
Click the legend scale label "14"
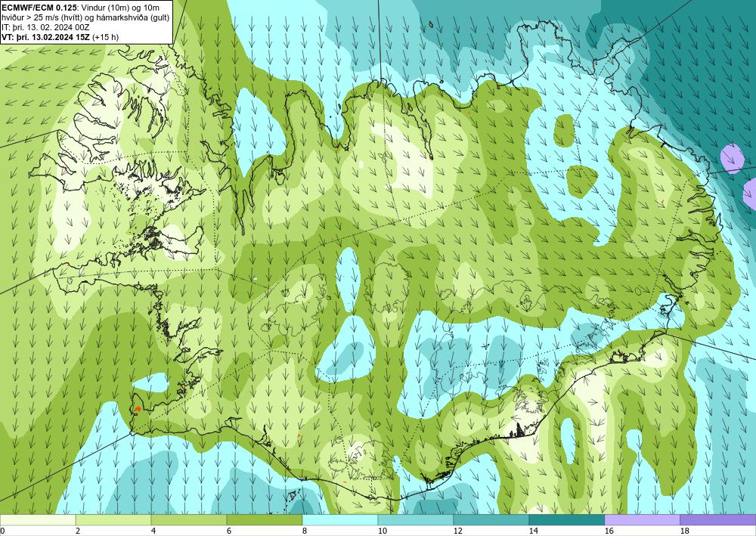pyautogui.click(x=533, y=531)
